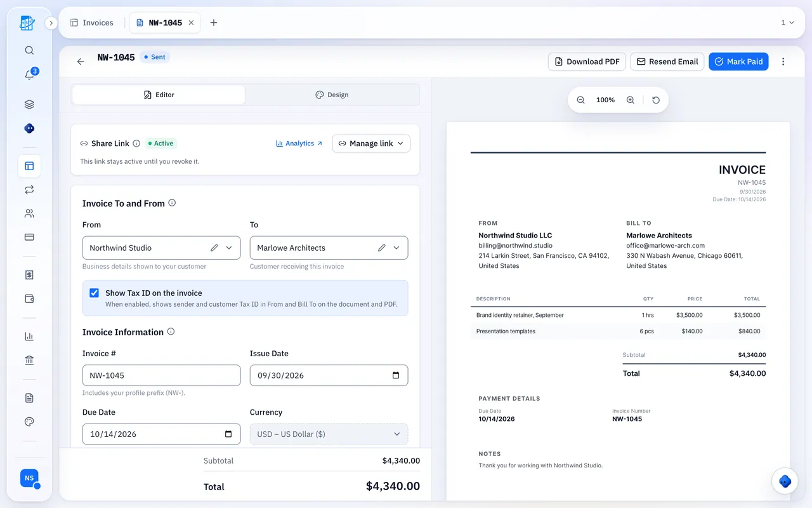The width and height of the screenshot is (812, 508).
Task: Open the From Northwind Studio dropdown chevron
Action: point(229,248)
